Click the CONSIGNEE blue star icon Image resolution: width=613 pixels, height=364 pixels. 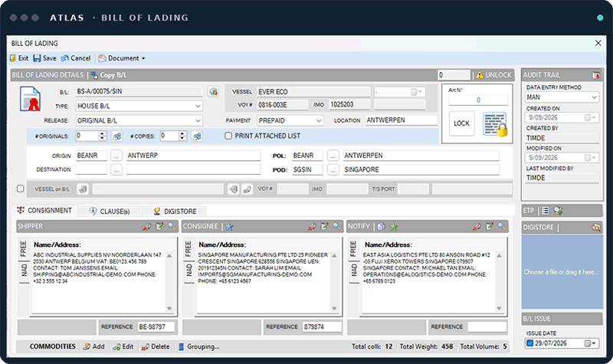(x=229, y=227)
